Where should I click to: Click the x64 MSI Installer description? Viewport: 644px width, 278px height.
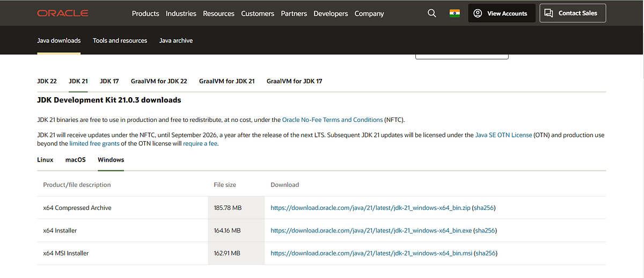point(66,253)
